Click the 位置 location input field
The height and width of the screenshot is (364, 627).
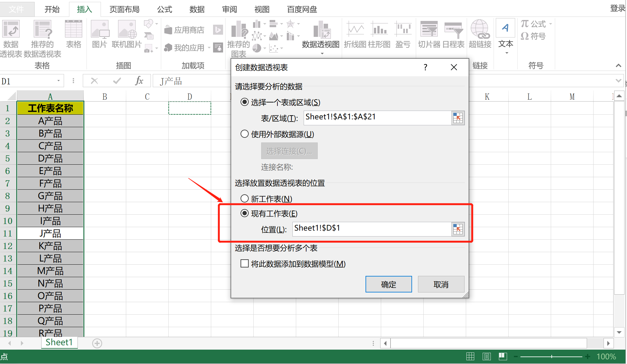372,229
